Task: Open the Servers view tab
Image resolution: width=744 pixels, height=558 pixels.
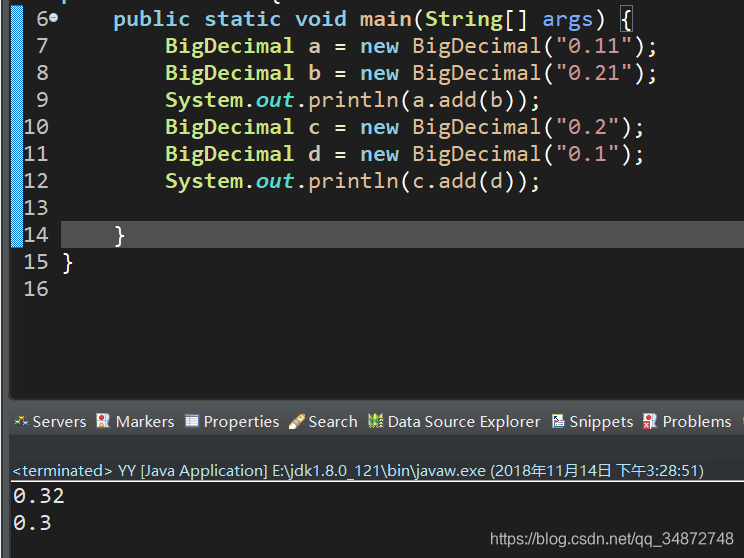Action: point(50,421)
